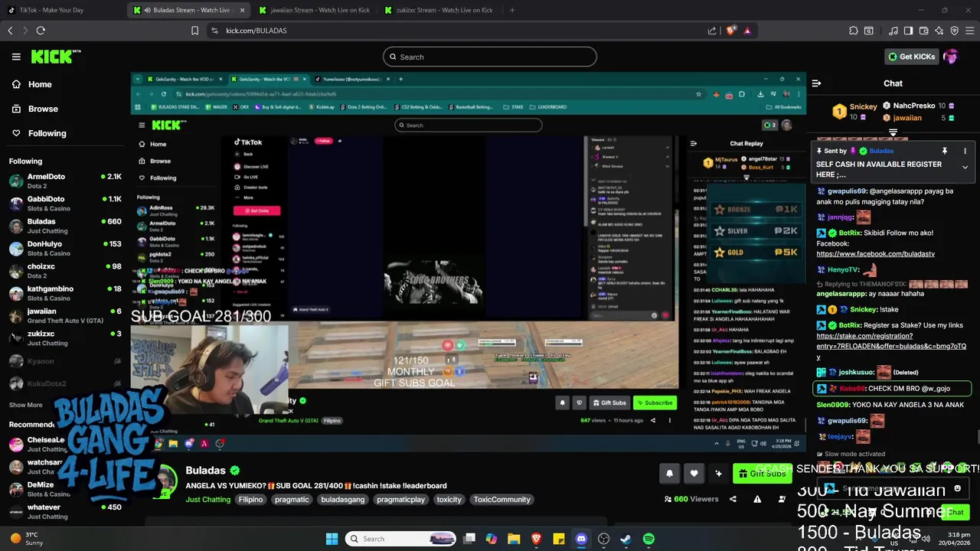Viewport: 980px width, 551px height.
Task: Collapse the chat panel with the arrow icon
Action: click(x=816, y=83)
